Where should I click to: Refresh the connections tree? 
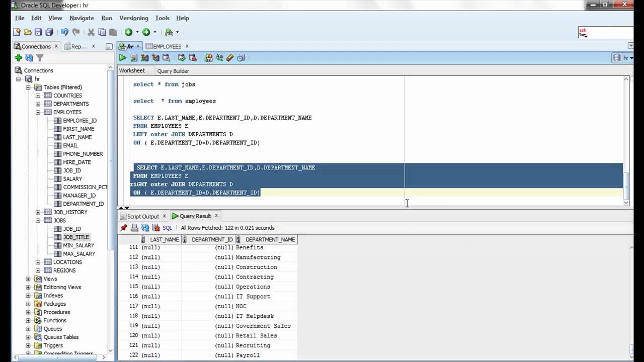pos(29,58)
